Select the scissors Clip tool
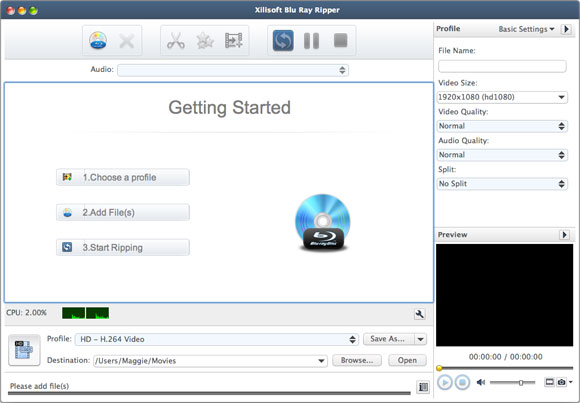This screenshot has height=403, width=580. coord(176,41)
